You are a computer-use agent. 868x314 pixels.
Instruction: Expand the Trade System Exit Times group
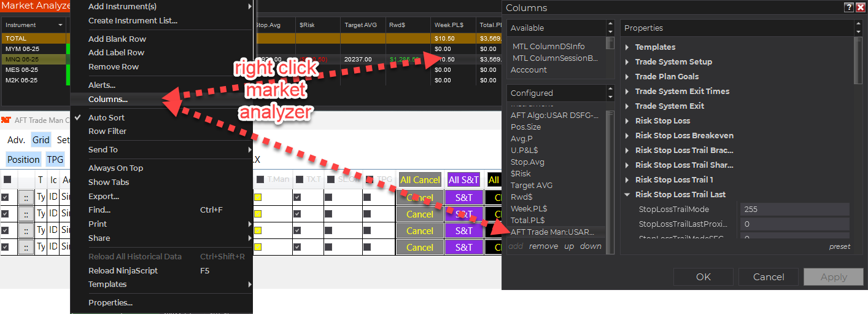627,92
